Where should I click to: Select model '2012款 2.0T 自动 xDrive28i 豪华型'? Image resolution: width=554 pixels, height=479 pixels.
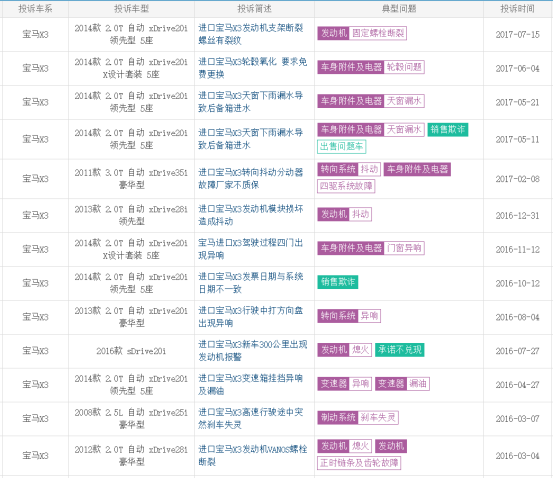coord(131,456)
